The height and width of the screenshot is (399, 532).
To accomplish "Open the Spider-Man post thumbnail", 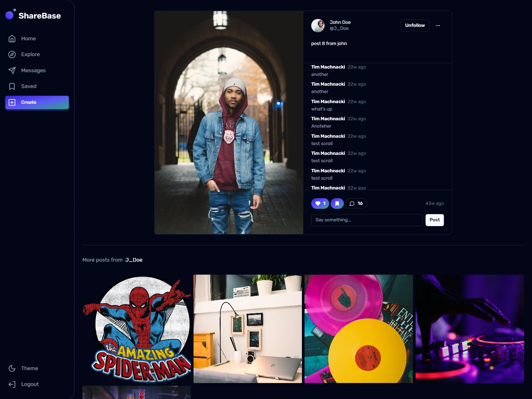I will [137, 329].
